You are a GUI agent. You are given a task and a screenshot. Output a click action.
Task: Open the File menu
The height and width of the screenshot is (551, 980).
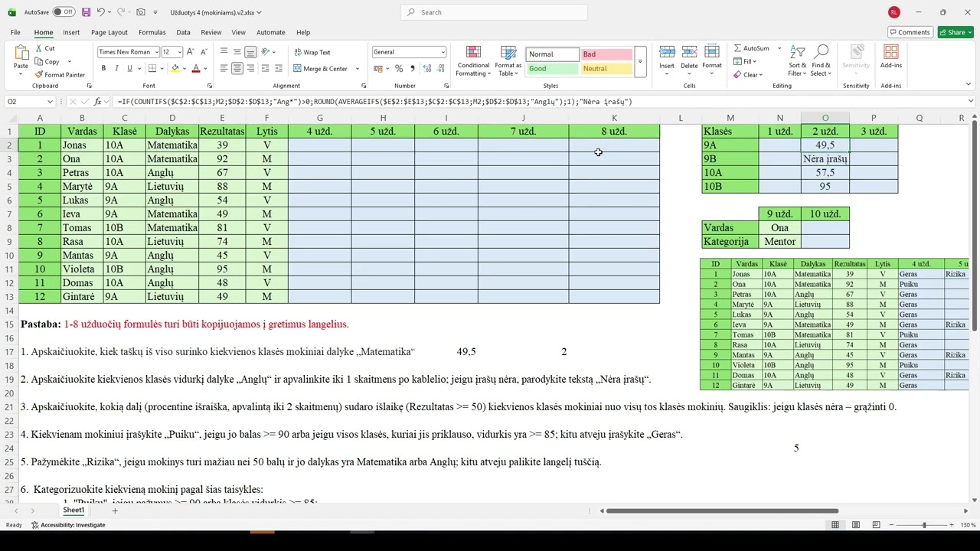15,32
